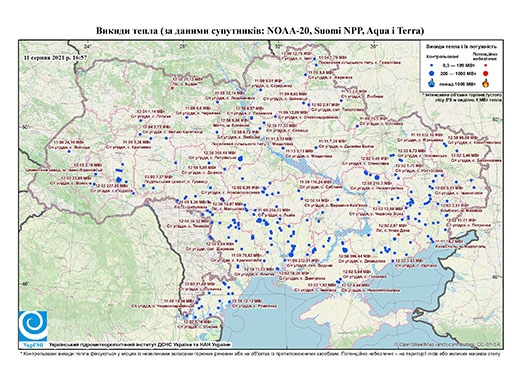This screenshot has width=520, height=368.
Task: Click the red marker near Нова Дача
Action: pos(398,234)
